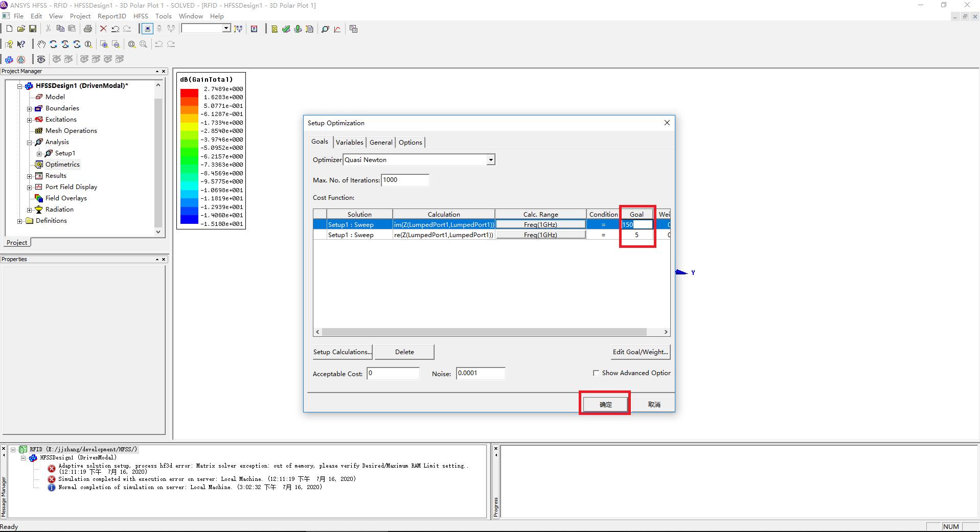This screenshot has width=980, height=532.
Task: Activate the What's This help pointer icon
Action: pos(21,44)
